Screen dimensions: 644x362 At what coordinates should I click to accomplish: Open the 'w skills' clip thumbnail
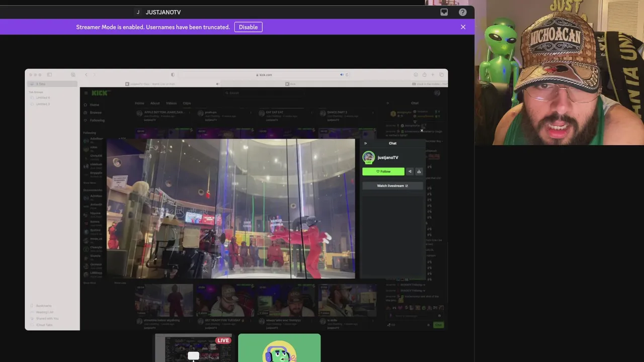(x=348, y=300)
